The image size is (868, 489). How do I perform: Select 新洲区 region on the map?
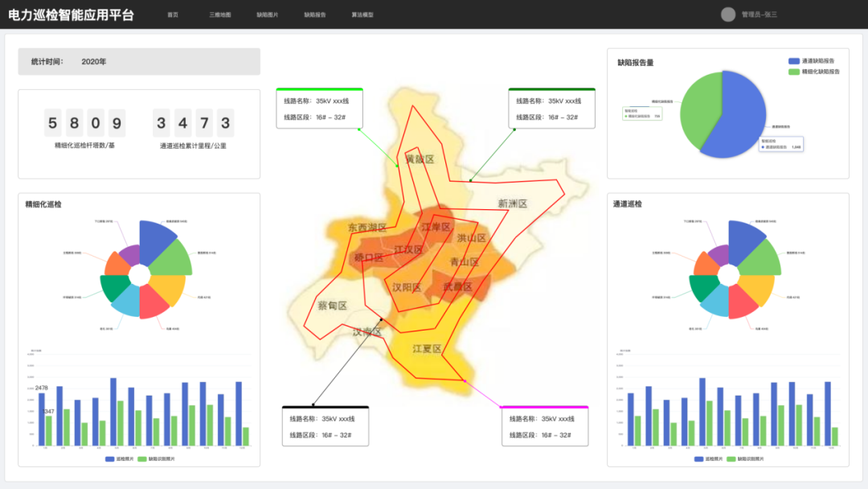[x=512, y=203]
